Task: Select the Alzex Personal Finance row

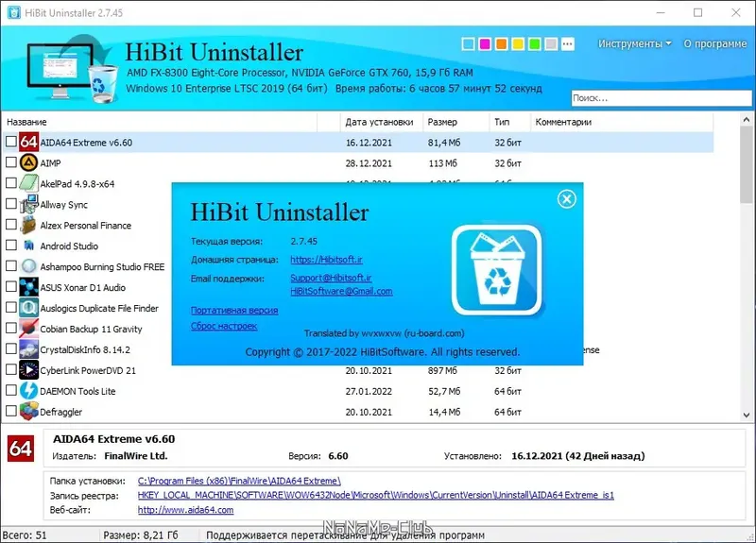Action: (87, 225)
